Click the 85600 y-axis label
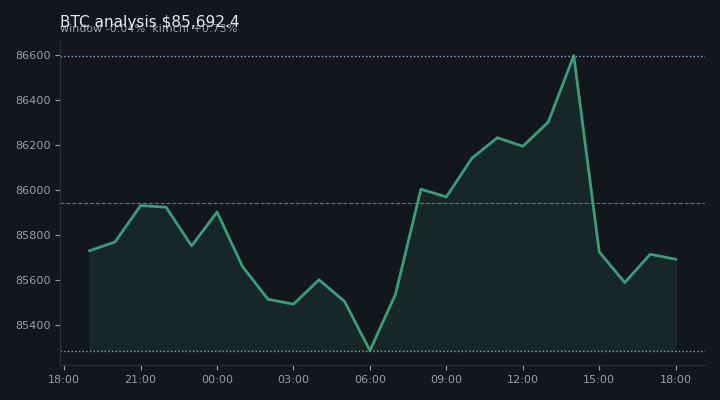Viewport: 720px width, 400px height. pyautogui.click(x=33, y=281)
